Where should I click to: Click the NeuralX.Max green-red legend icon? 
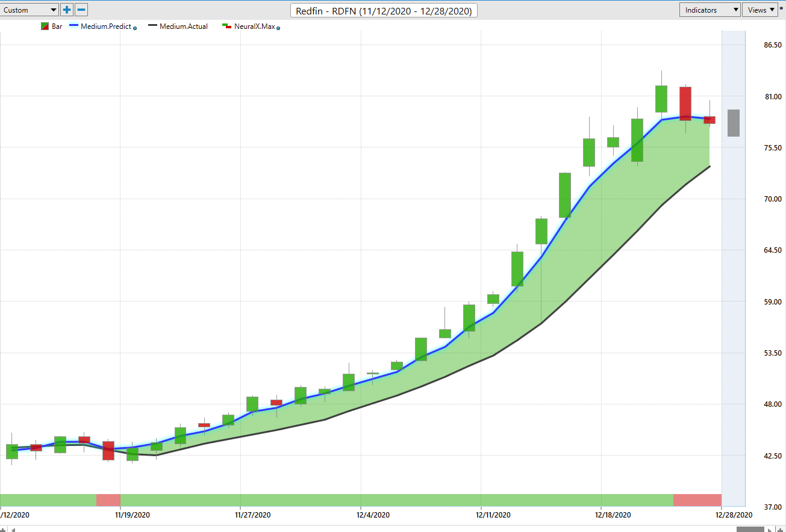point(227,26)
